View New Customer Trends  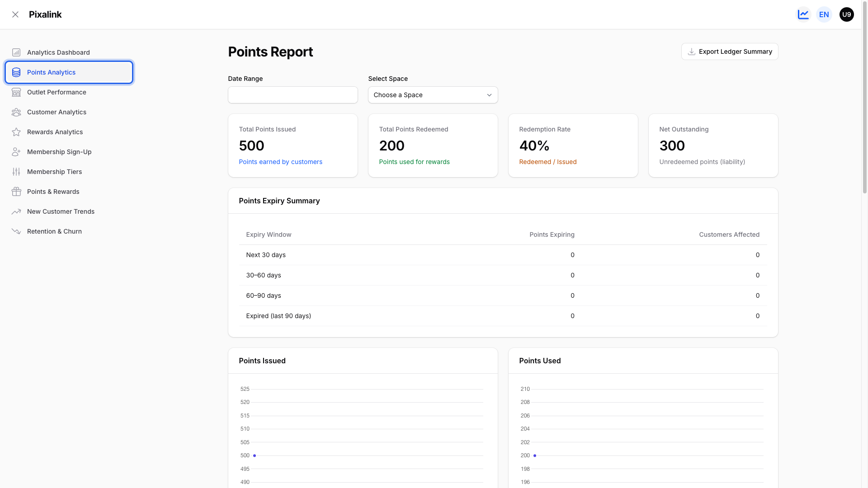pos(69,211)
